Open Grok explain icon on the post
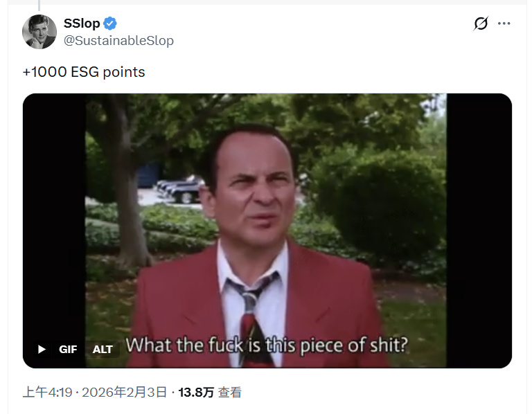532x414 pixels. [x=481, y=24]
